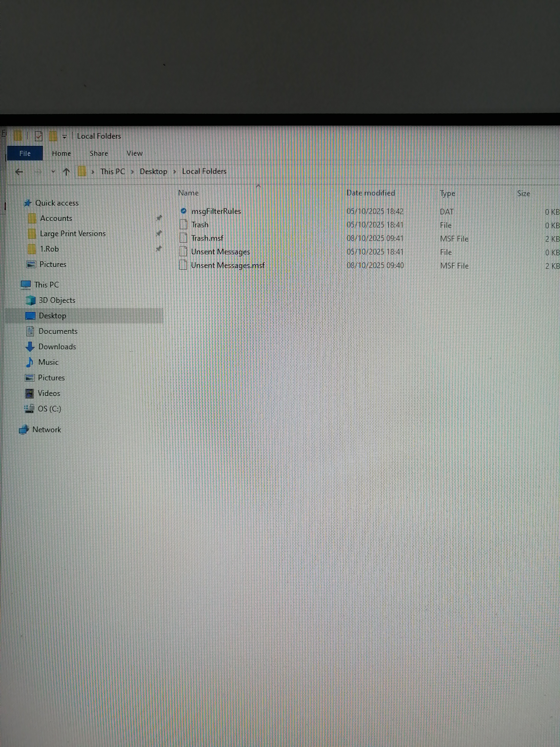Sort files by the Type column header
The width and height of the screenshot is (560, 747).
pos(447,194)
